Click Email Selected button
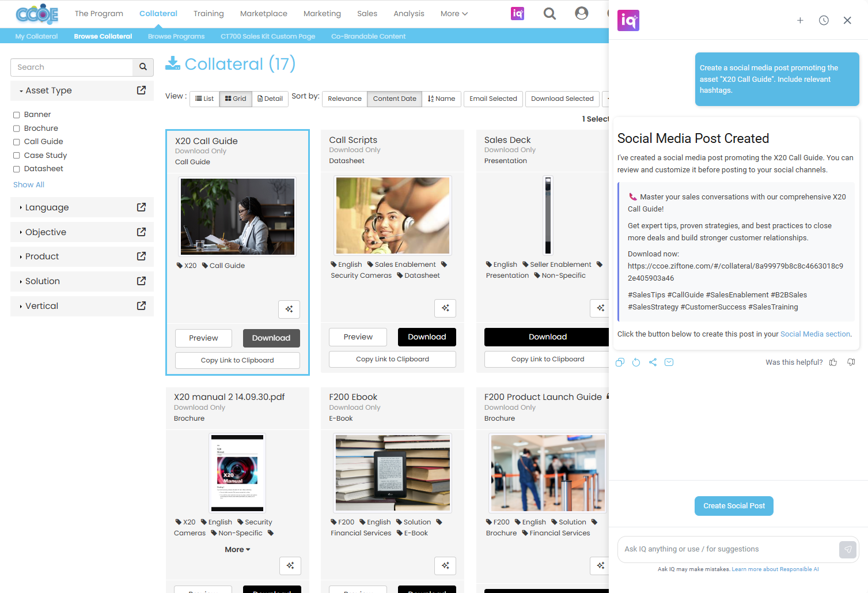This screenshot has height=593, width=868. click(x=493, y=99)
